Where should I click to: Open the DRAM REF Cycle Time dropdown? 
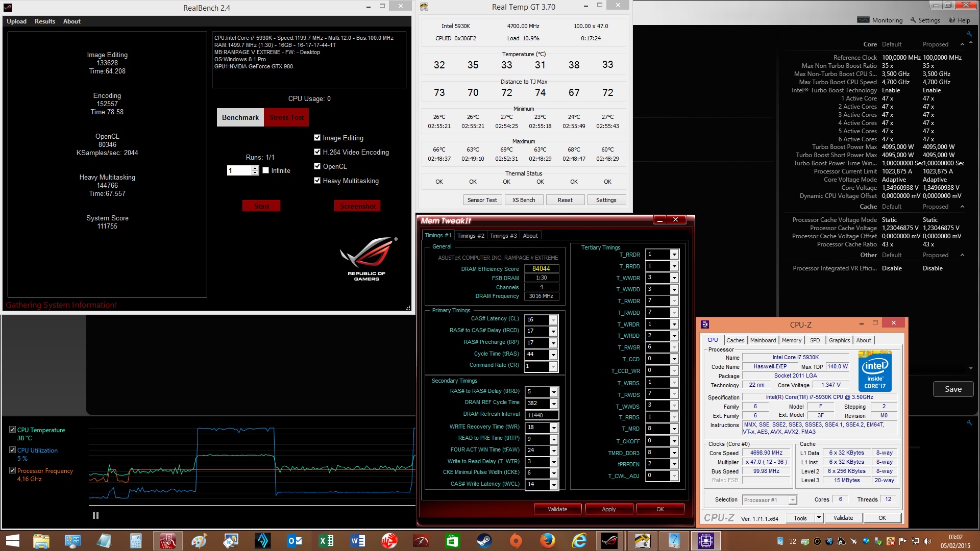point(554,404)
